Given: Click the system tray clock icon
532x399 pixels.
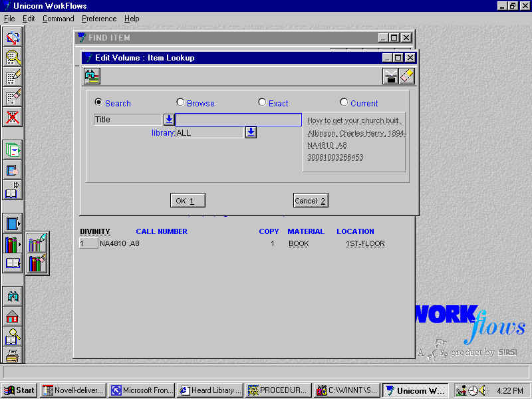Looking at the screenshot, I should 473,390.
